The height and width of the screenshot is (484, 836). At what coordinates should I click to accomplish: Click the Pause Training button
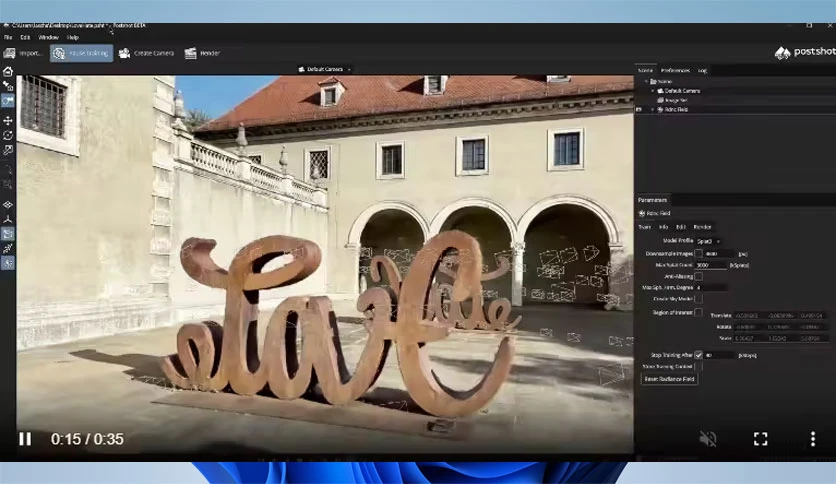tap(82, 53)
